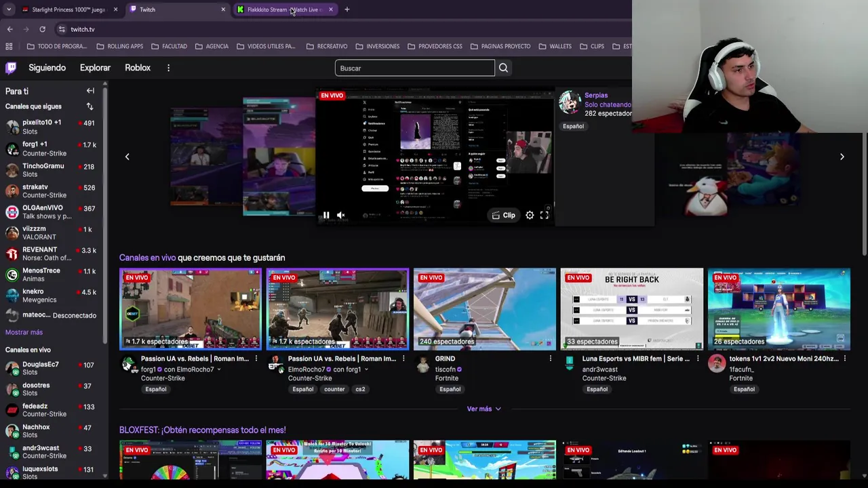
Task: Go to previous carousel stream
Action: (127, 157)
